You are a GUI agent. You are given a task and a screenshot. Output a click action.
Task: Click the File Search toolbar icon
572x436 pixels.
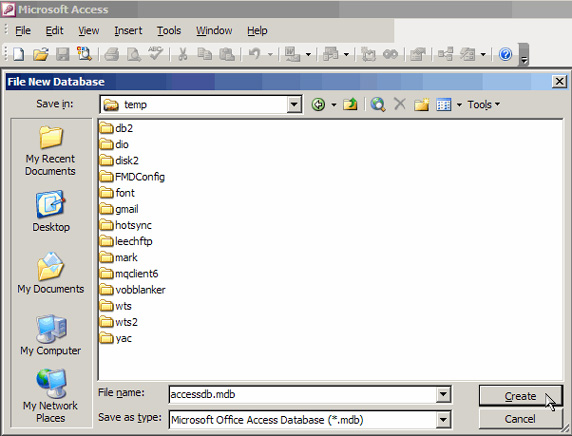tap(84, 54)
